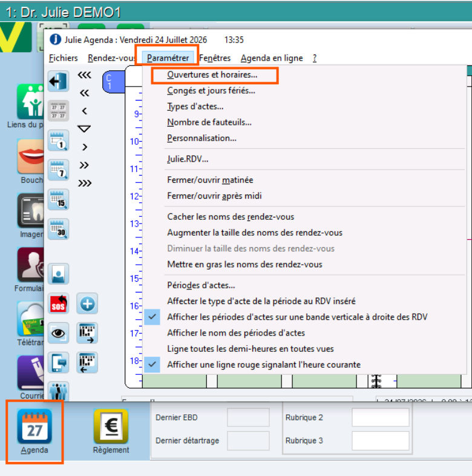This screenshot has height=476, width=472.
Task: Open Liens du patient family icon
Action: (x=30, y=102)
